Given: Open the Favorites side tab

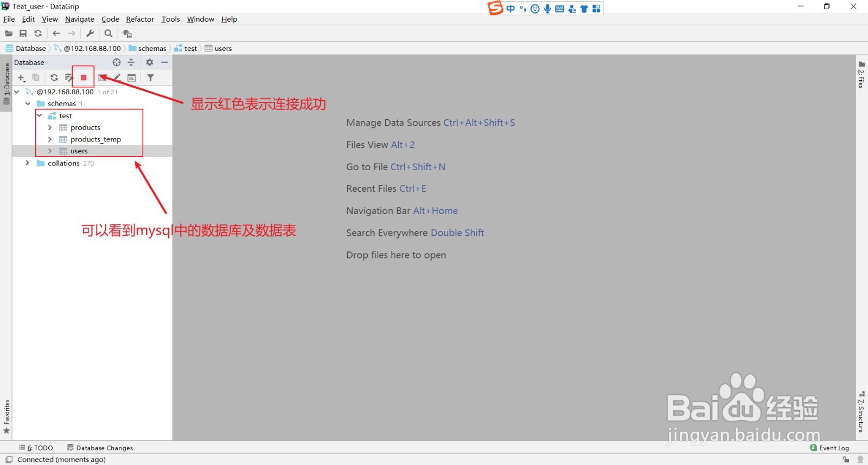Looking at the screenshot, I should point(7,416).
